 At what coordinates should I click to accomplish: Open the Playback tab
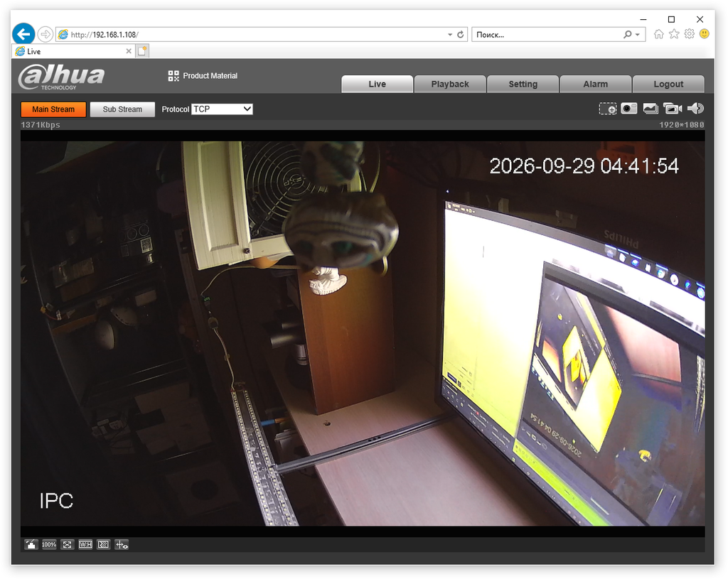click(x=450, y=84)
